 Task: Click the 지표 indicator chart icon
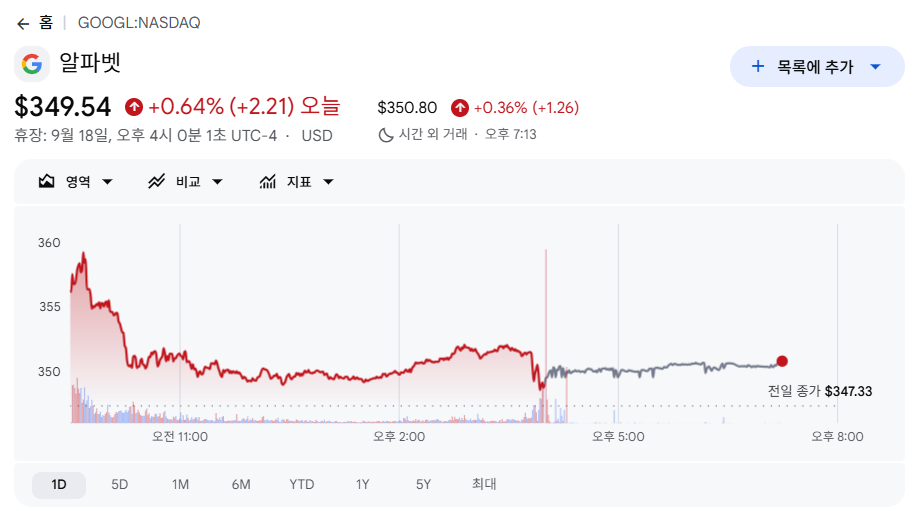[x=268, y=181]
